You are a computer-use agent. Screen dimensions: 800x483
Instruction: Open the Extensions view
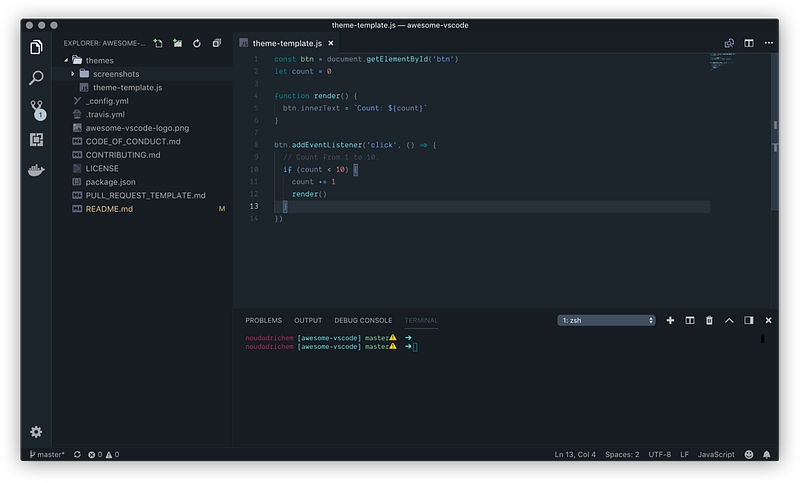coord(36,139)
